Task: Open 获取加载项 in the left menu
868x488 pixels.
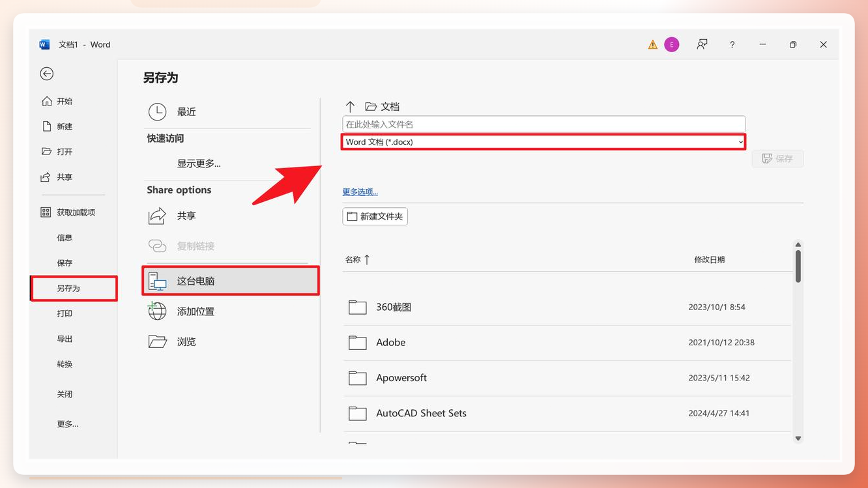Action: (76, 212)
